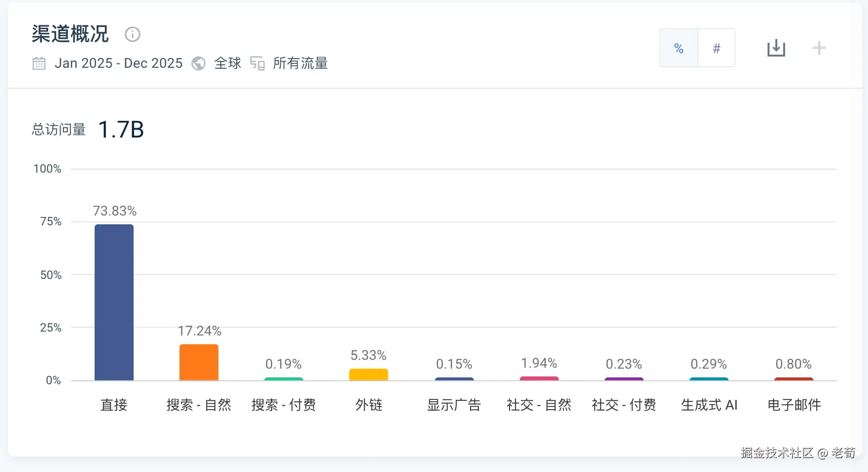Click the 电子邮件 axis label
This screenshot has height=472, width=868.
pos(794,405)
